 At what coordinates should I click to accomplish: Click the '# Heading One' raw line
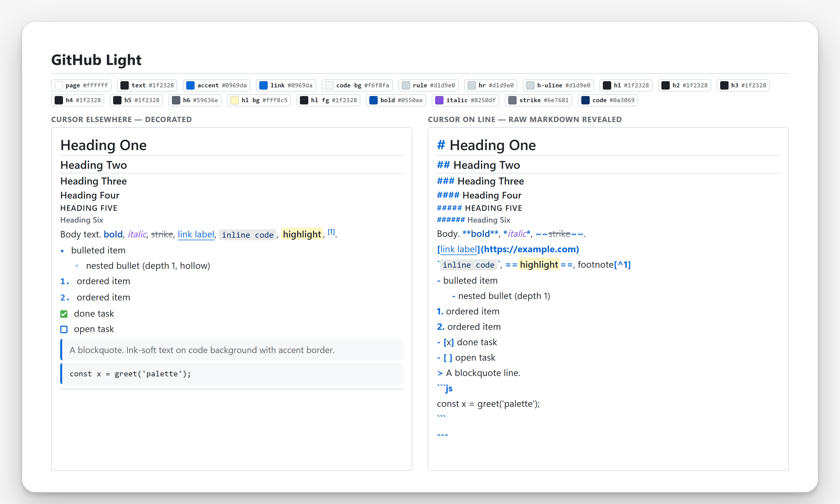pos(487,145)
